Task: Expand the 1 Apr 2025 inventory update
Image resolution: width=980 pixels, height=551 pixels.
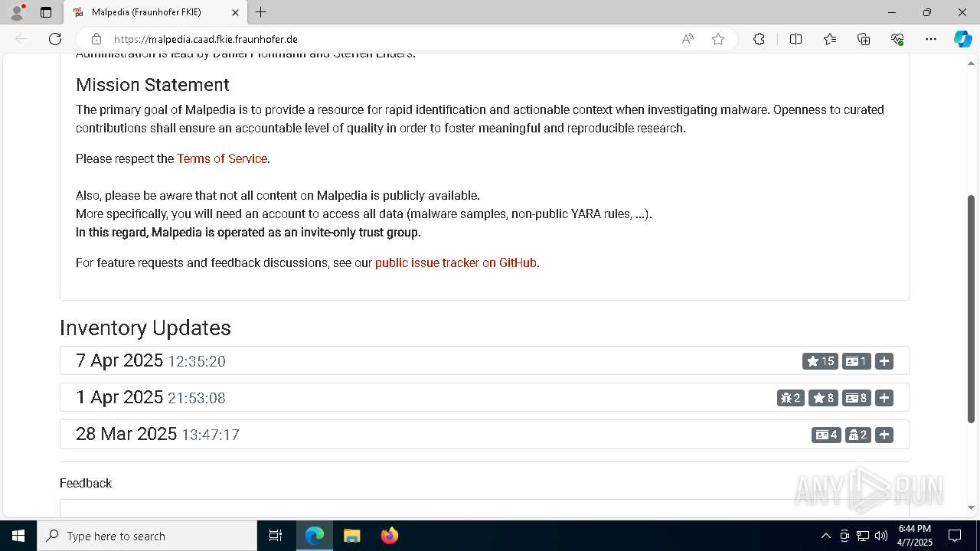Action: click(884, 398)
